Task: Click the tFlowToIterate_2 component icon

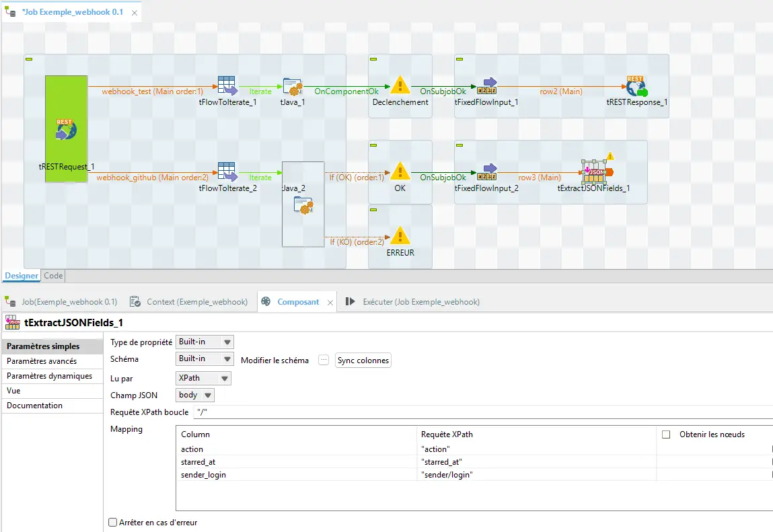Action: [x=227, y=172]
